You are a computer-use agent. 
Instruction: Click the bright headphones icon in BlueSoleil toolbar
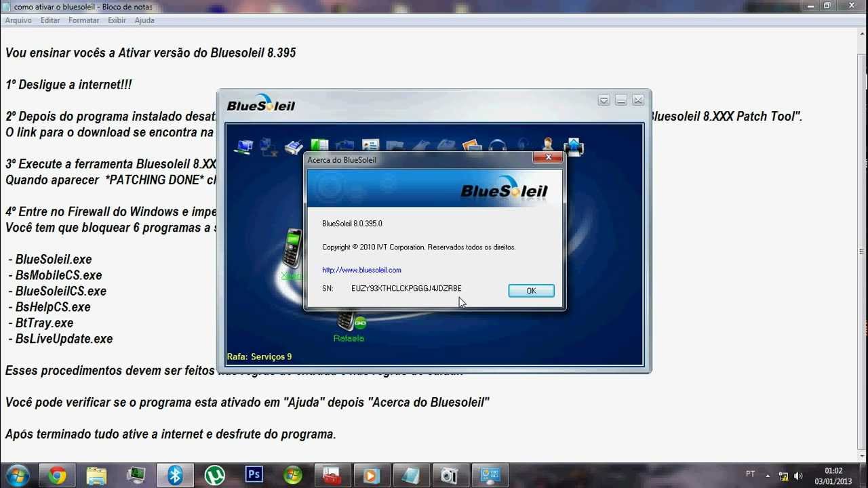tap(498, 145)
